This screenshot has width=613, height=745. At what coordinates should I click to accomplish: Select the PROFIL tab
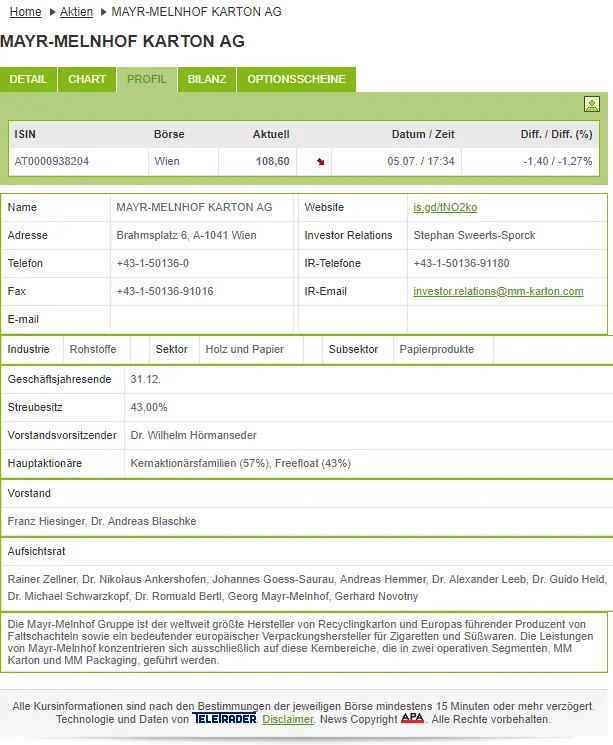point(147,79)
